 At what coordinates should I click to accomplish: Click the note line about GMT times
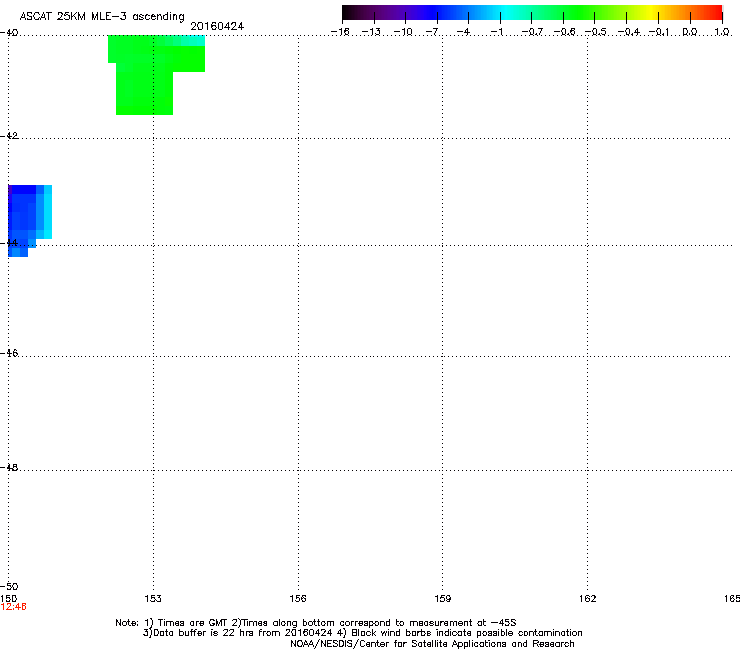(316, 623)
